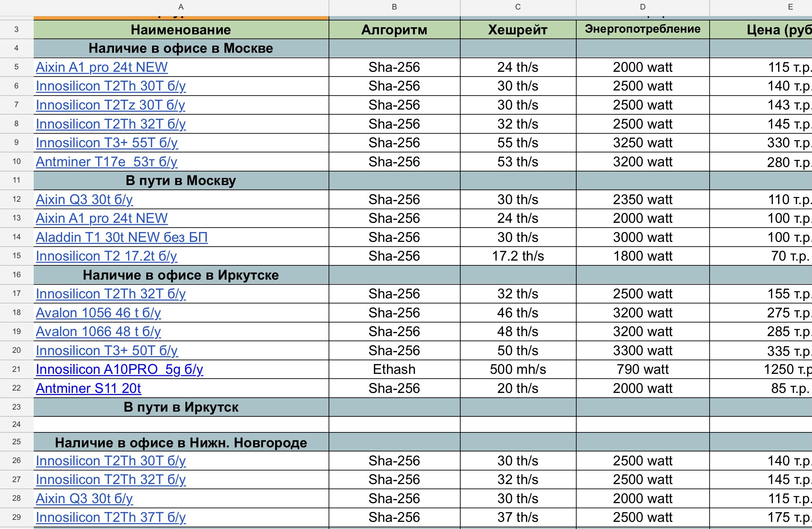Select column D header
812x529 pixels.
pos(643,7)
